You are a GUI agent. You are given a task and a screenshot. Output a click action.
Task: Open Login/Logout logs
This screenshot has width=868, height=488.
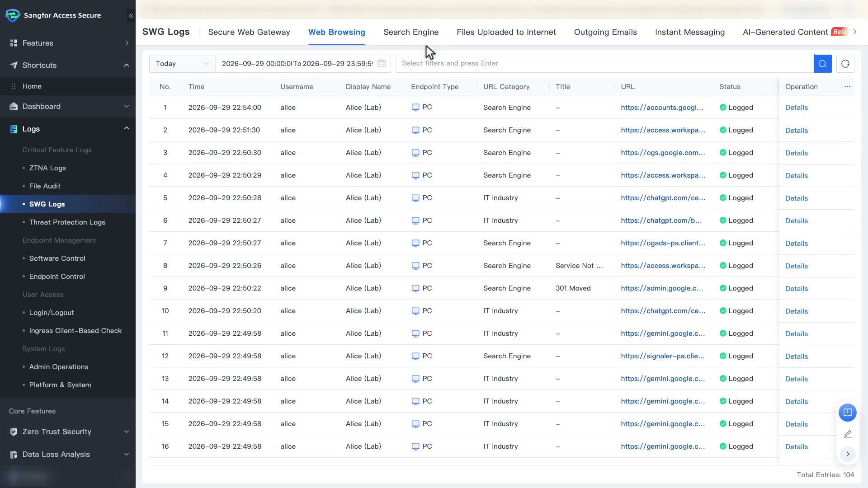click(x=52, y=313)
